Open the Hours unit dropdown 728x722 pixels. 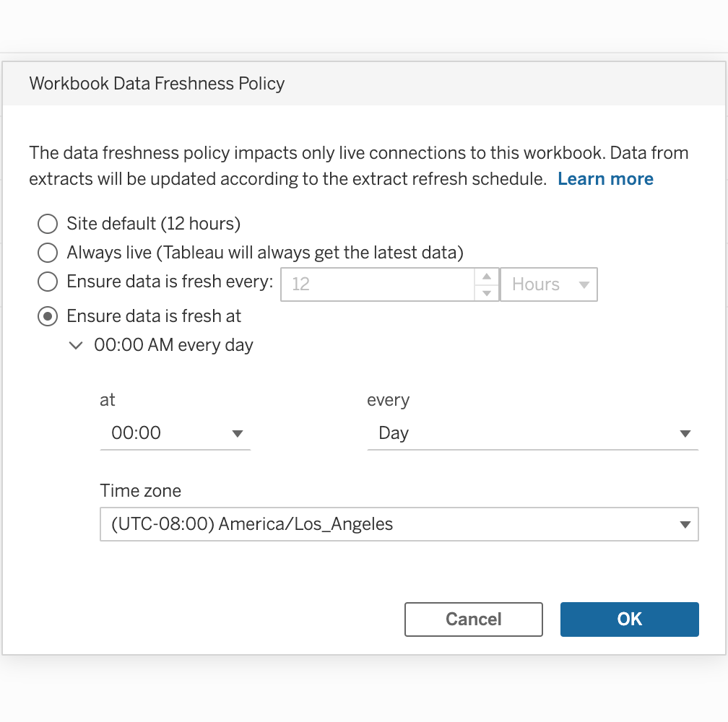pyautogui.click(x=548, y=284)
